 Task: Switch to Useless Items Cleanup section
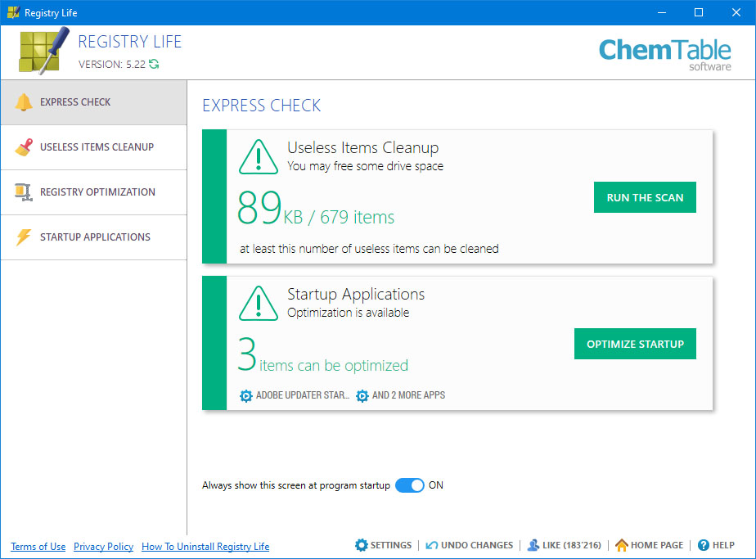pyautogui.click(x=94, y=147)
